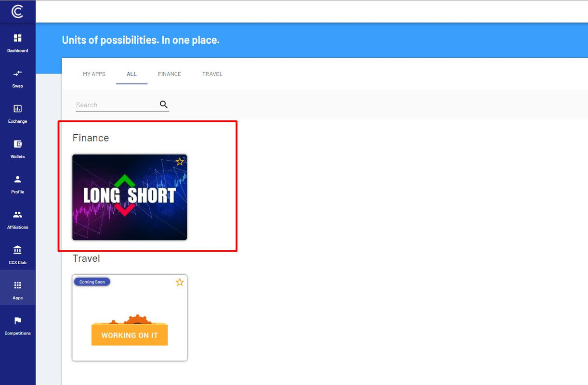This screenshot has width=588, height=385.
Task: Go to the Swap page
Action: click(17, 78)
